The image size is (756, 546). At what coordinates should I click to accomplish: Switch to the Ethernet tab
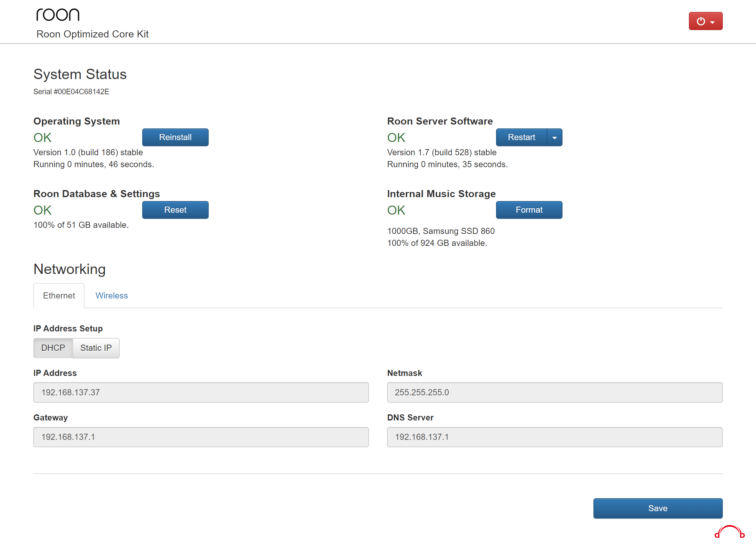[x=59, y=296]
